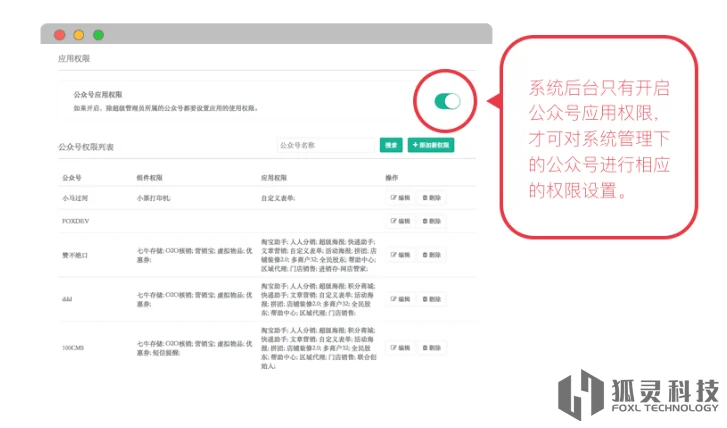Edit the 小马过河 row
The height and width of the screenshot is (428, 727).
[400, 198]
